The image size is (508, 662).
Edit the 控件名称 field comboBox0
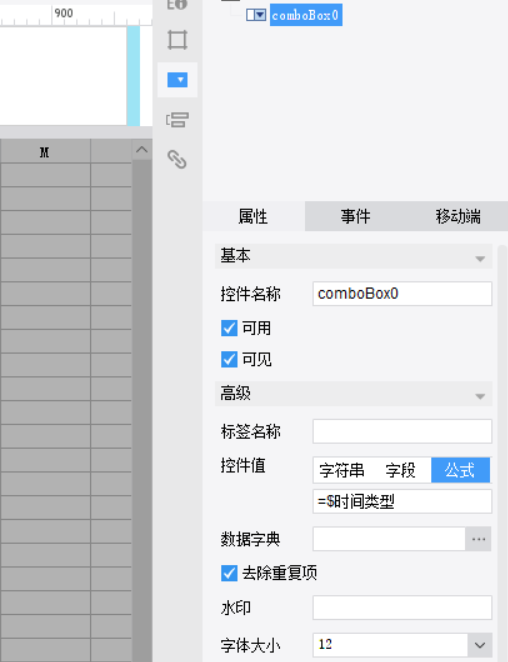[402, 294]
